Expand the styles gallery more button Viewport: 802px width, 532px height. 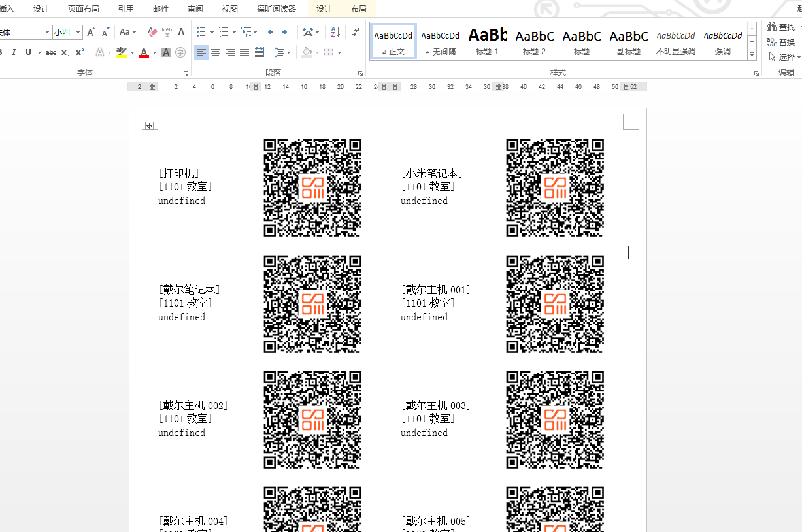(x=752, y=55)
